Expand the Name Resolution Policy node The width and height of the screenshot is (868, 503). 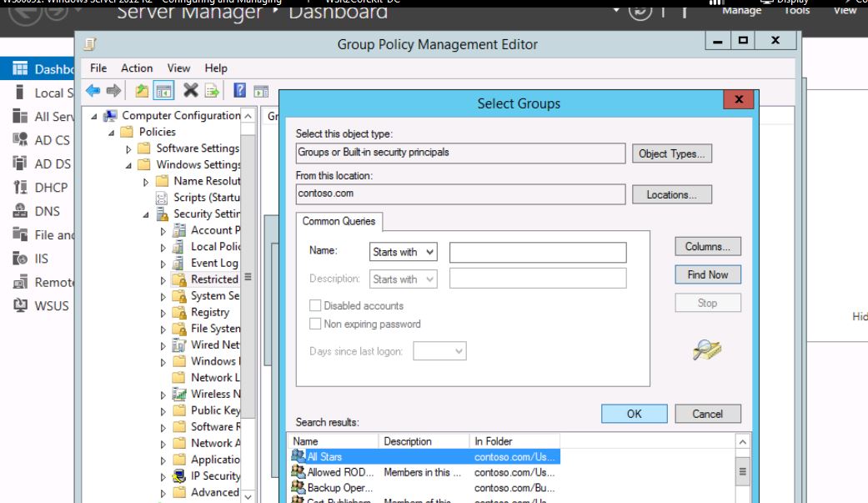(x=146, y=182)
